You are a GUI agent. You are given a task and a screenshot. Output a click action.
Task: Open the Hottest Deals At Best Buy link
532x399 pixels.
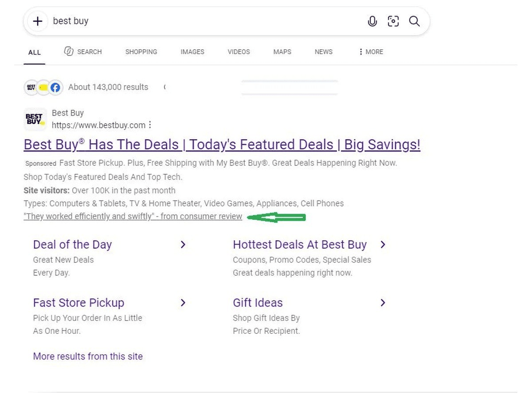click(x=300, y=245)
